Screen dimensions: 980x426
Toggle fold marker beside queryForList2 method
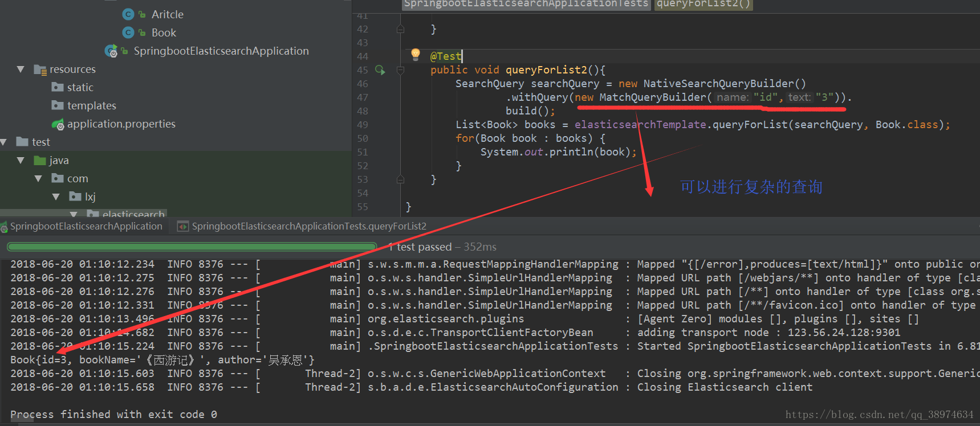coord(400,70)
